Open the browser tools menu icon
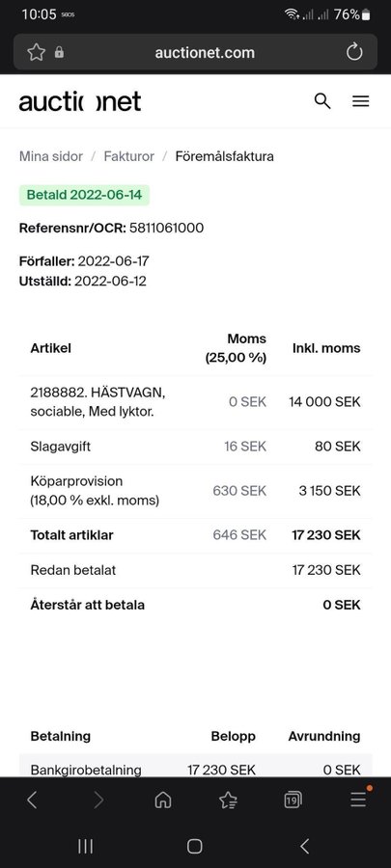The width and height of the screenshot is (391, 868). (x=358, y=799)
